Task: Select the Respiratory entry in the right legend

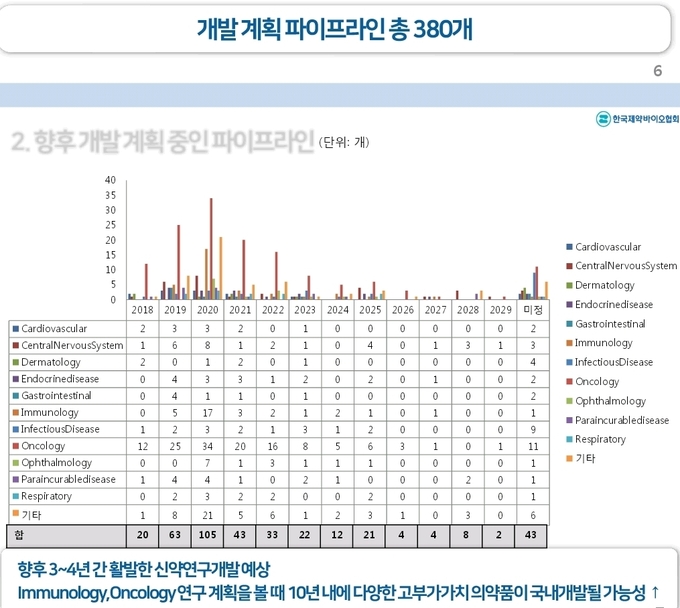Action: pyautogui.click(x=602, y=439)
